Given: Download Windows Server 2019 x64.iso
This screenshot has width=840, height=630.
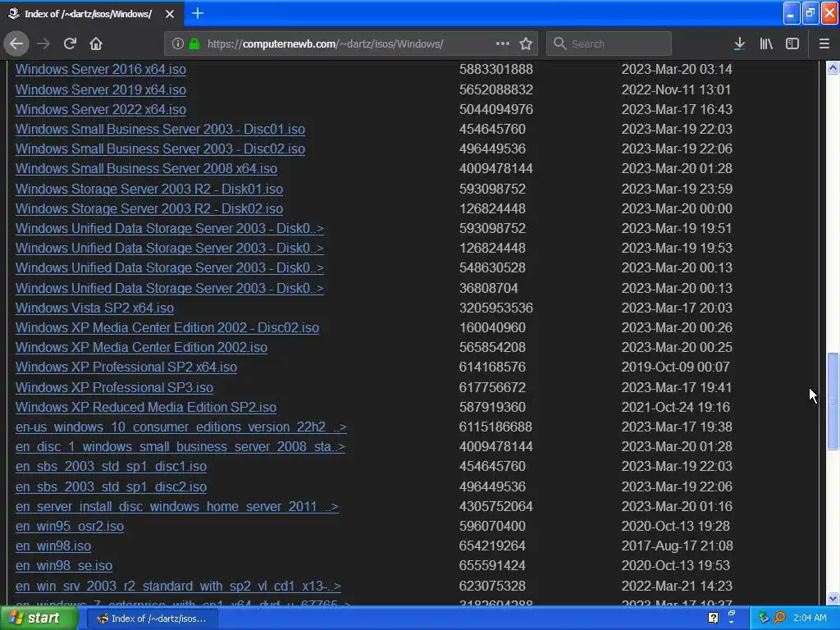Looking at the screenshot, I should point(101,89).
